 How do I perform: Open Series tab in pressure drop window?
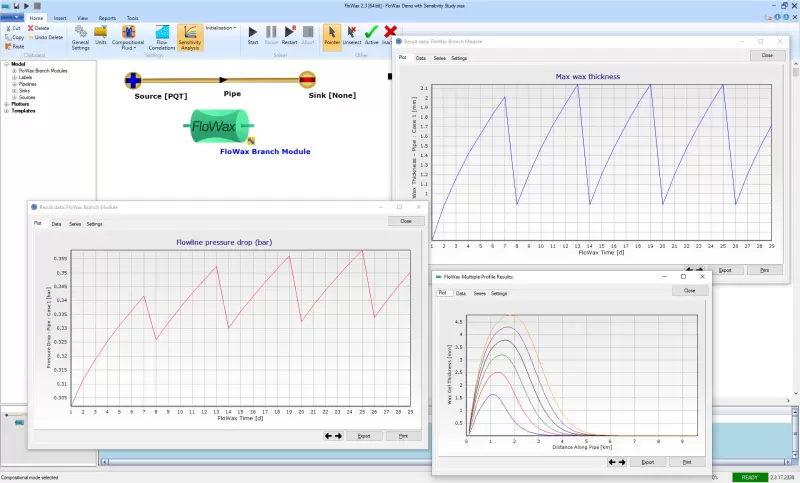tap(75, 224)
